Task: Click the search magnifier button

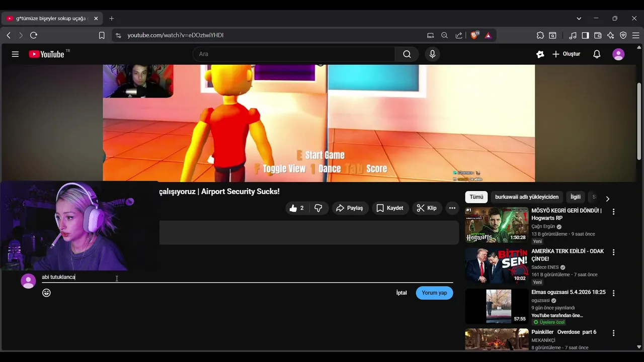Action: pyautogui.click(x=407, y=54)
